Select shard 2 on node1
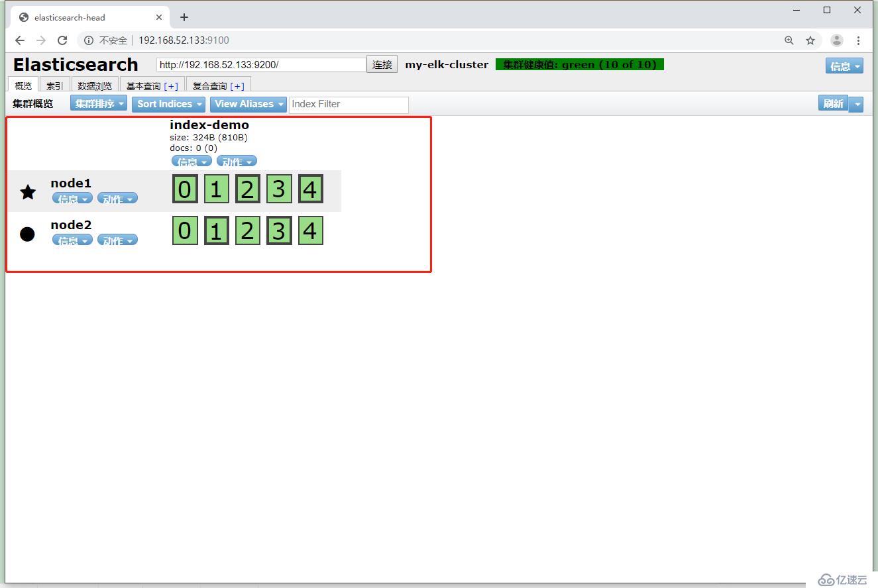 pyautogui.click(x=248, y=189)
